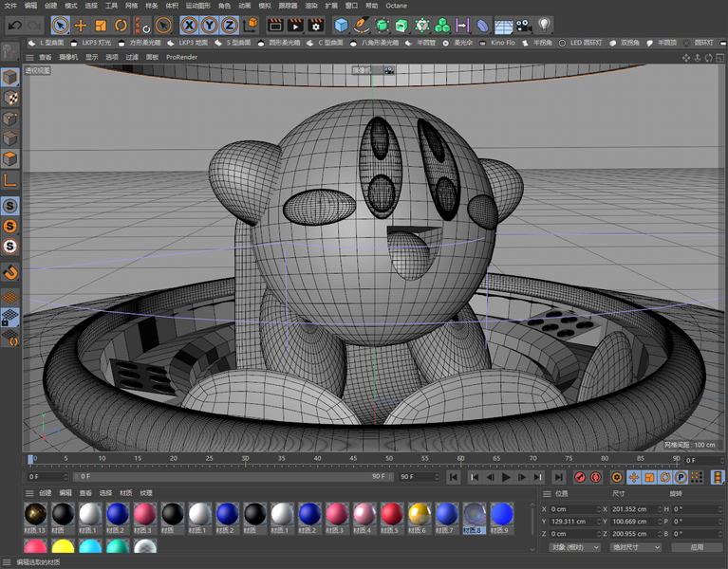Toggle the locked workplane icon
Viewport: 728px width, 569px height.
[x=9, y=318]
